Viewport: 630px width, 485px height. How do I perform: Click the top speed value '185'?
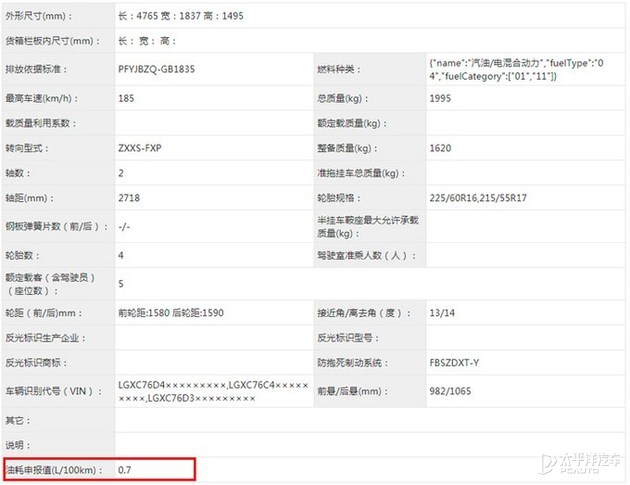tap(126, 98)
